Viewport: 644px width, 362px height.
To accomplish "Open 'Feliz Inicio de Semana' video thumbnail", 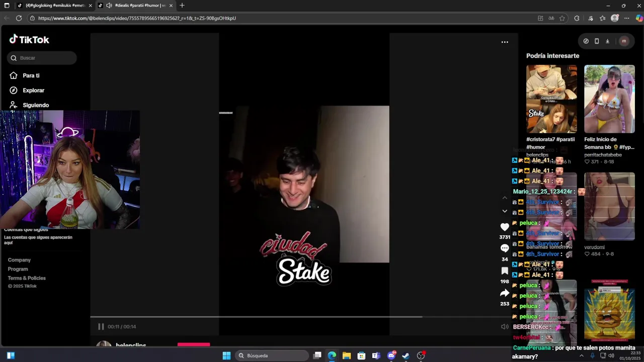I will 609,99.
